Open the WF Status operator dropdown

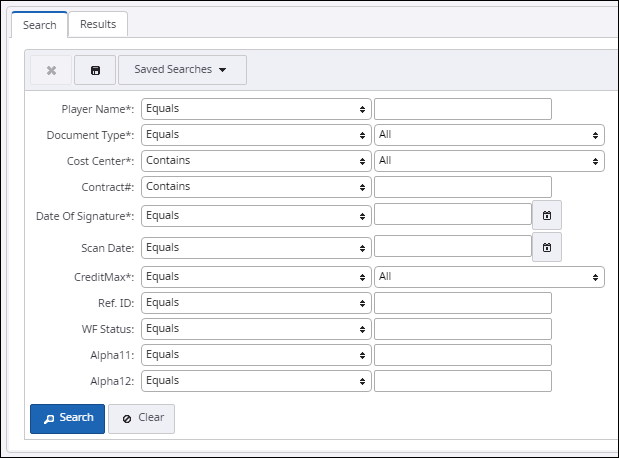tap(256, 329)
